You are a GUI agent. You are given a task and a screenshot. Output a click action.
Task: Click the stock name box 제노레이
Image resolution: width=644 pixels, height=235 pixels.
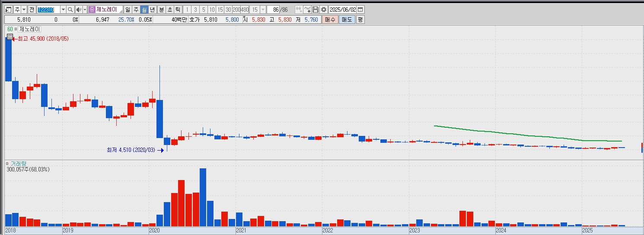point(109,10)
